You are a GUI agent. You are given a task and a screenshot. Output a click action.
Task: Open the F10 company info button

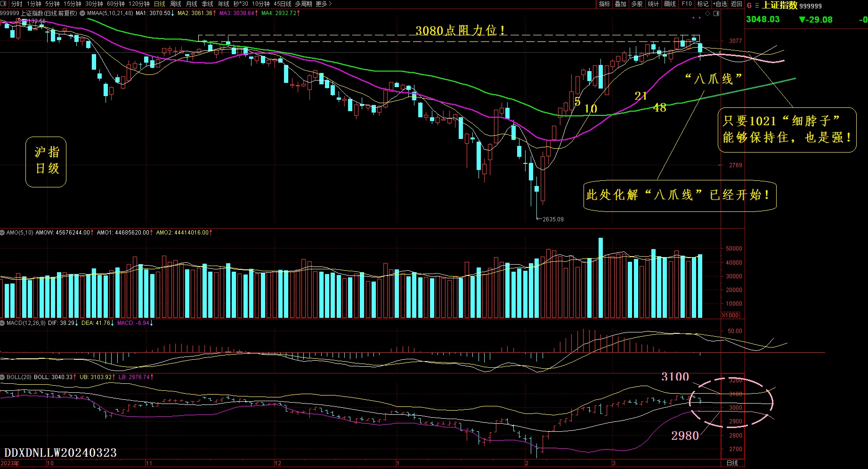pos(687,4)
